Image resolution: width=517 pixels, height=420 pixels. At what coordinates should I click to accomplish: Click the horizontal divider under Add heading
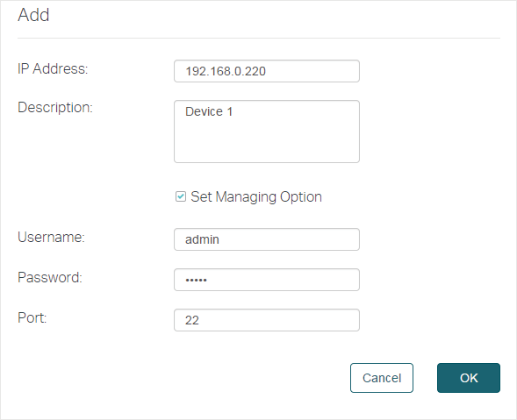(x=259, y=39)
